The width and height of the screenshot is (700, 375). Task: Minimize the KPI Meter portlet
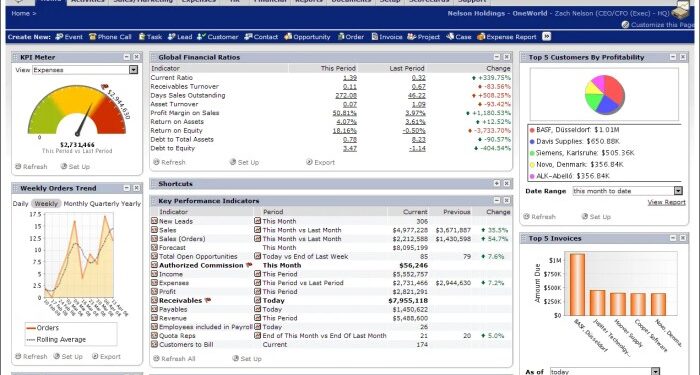[127, 57]
